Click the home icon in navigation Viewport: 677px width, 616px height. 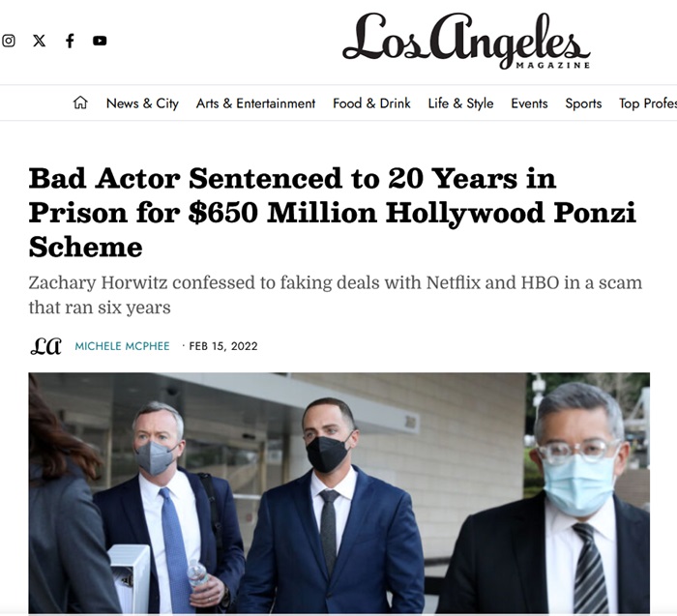click(x=80, y=103)
